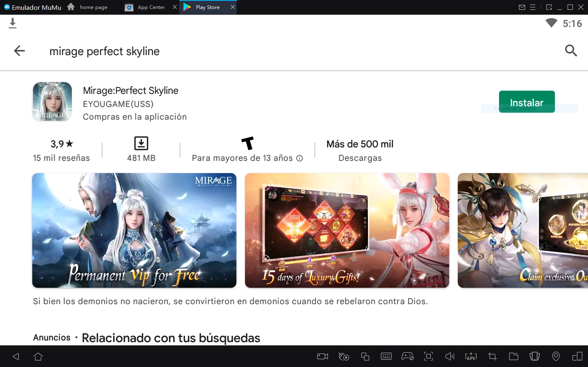Click the volume speaker icon
The height and width of the screenshot is (367, 588).
pyautogui.click(x=450, y=356)
